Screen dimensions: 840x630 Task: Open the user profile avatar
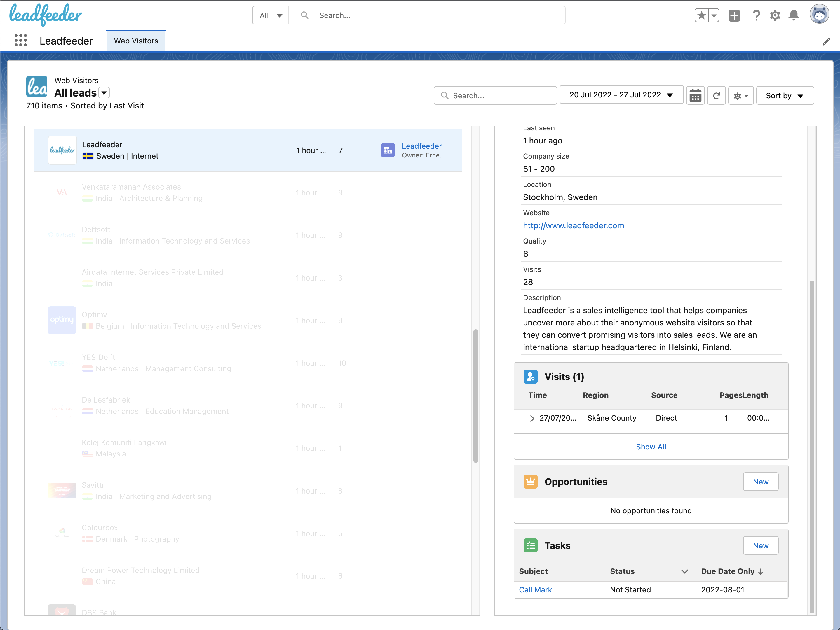(819, 15)
